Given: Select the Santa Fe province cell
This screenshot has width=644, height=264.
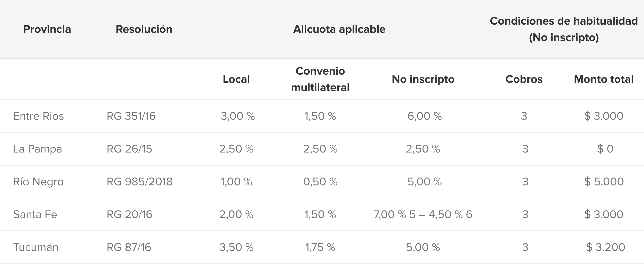Looking at the screenshot, I should 35,214.
